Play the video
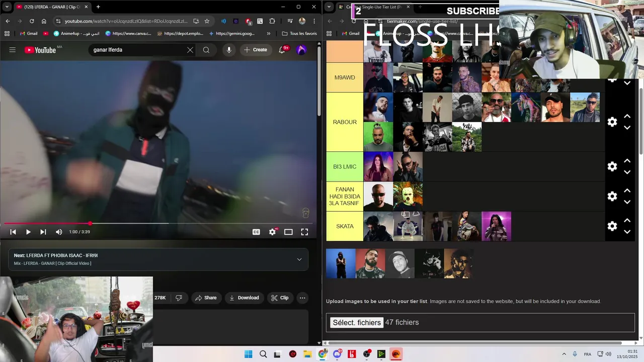 click(x=28, y=232)
